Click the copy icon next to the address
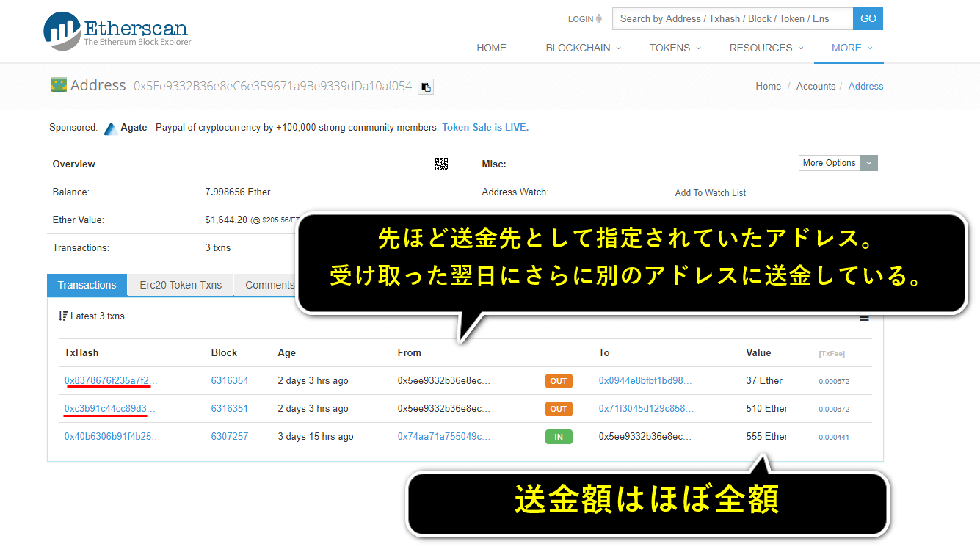The image size is (980, 555). point(425,86)
